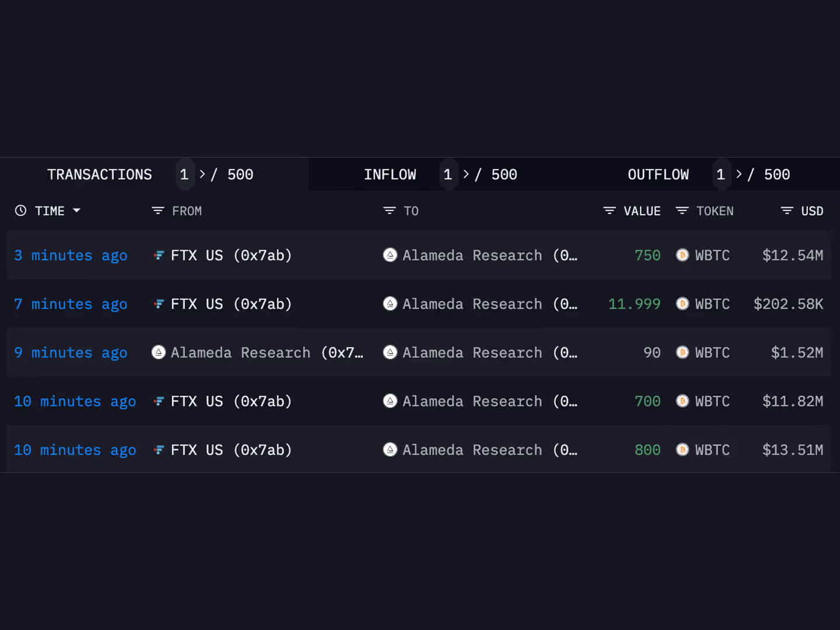Switch to the TRANSACTIONS tab
Viewport: 840px width, 630px height.
click(x=100, y=174)
